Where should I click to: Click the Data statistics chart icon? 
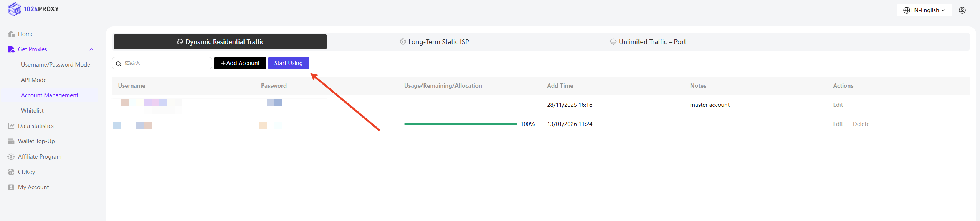(x=11, y=126)
